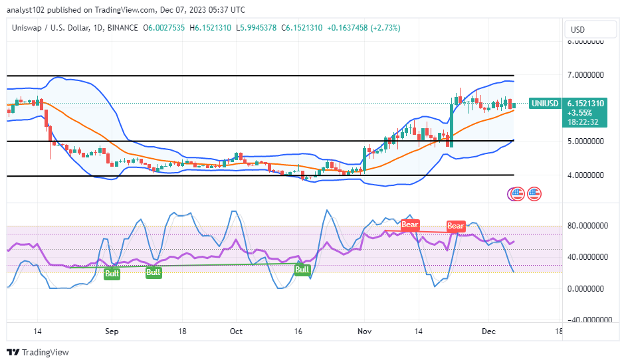Click the 1D interval label in header
Viewport: 626px width, 364px height.
click(x=98, y=28)
